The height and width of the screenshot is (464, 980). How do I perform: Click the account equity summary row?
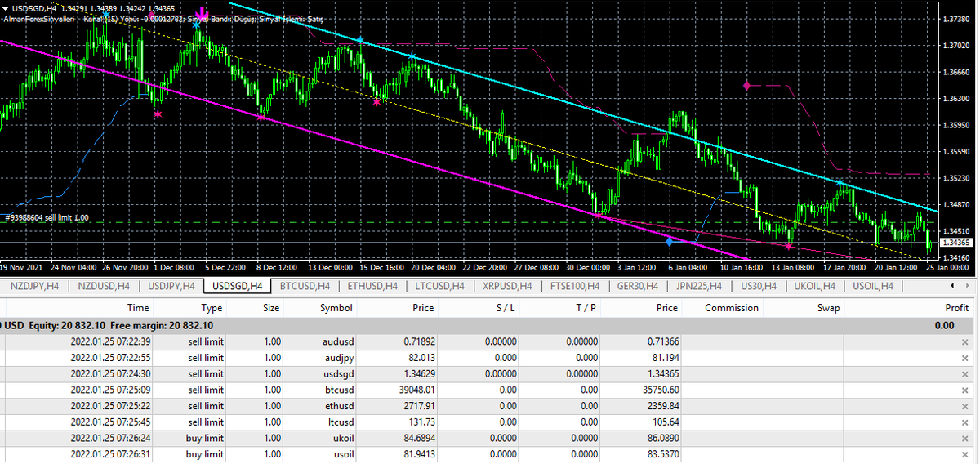click(x=488, y=325)
